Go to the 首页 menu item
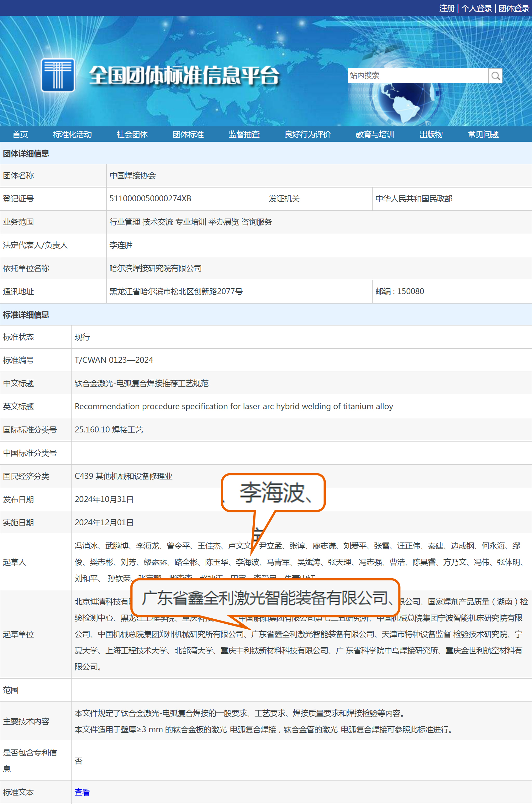This screenshot has width=532, height=804. (20, 135)
